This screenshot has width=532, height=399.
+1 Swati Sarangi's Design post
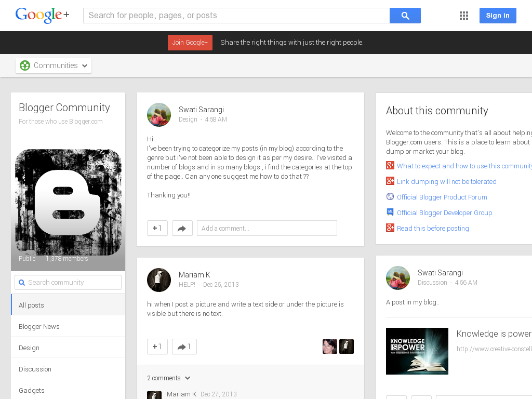click(157, 228)
